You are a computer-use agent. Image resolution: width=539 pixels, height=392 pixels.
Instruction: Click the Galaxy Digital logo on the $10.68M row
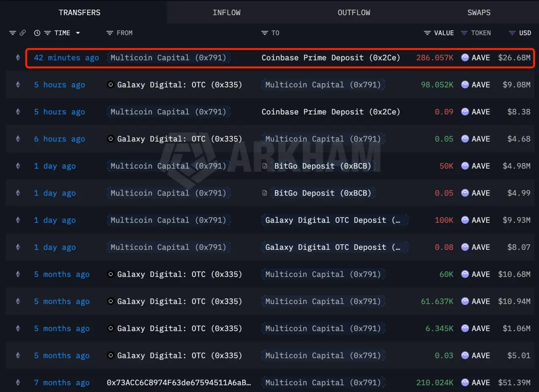point(111,274)
